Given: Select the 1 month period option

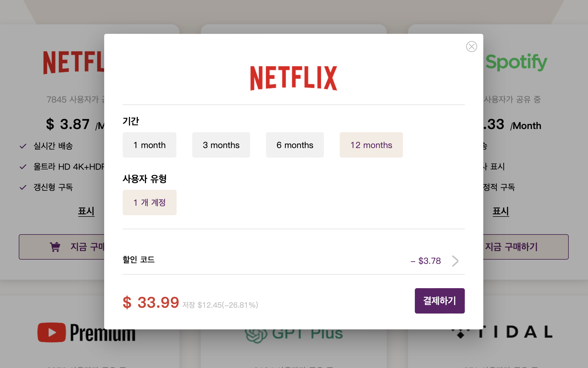Looking at the screenshot, I should (149, 145).
